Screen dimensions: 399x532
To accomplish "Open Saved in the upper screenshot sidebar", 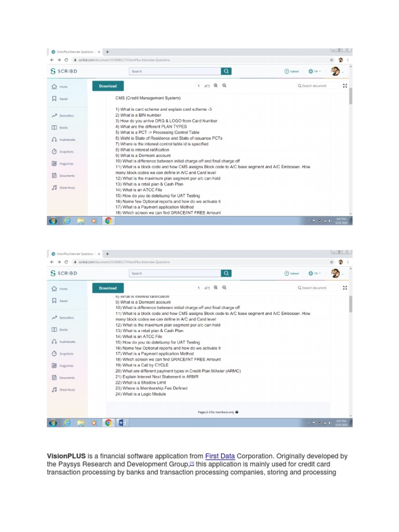I will point(60,99).
